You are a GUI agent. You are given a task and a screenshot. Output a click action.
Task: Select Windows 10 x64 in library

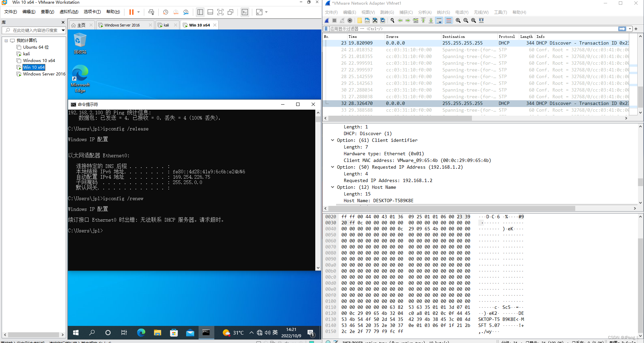(x=39, y=61)
